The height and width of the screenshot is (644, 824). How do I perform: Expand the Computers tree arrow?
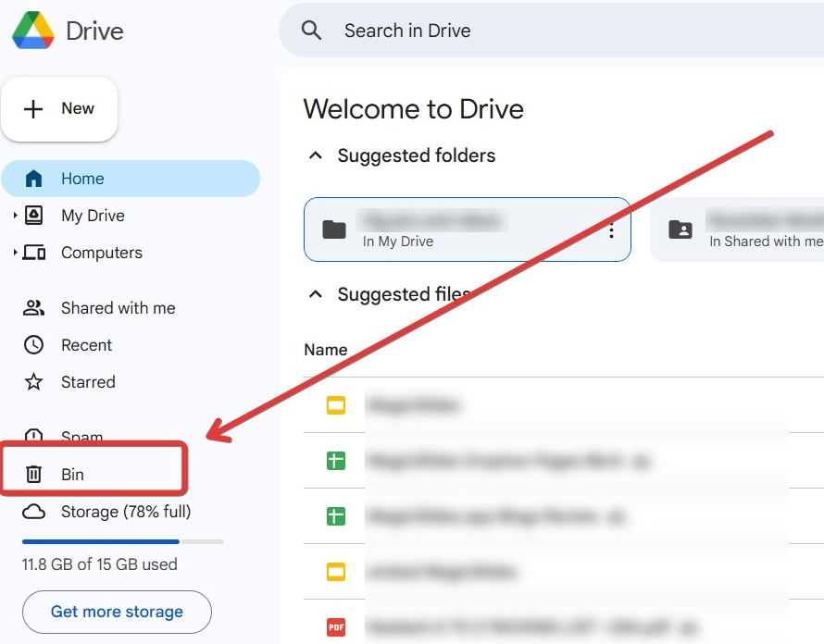click(x=15, y=252)
